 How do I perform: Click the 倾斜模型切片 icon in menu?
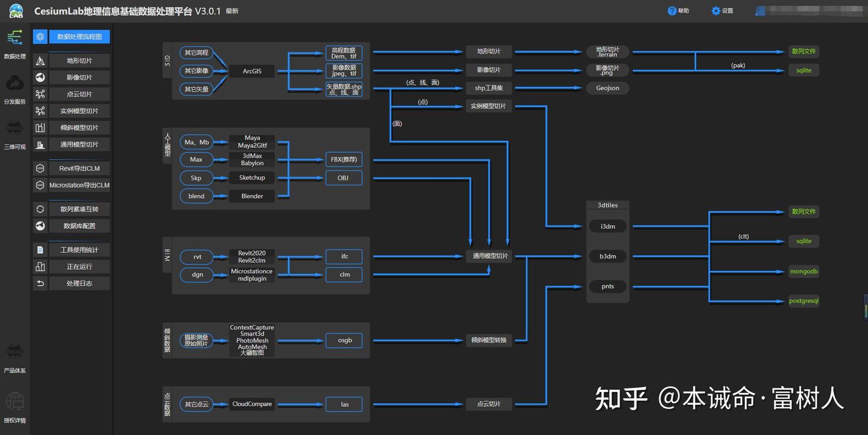[40, 128]
